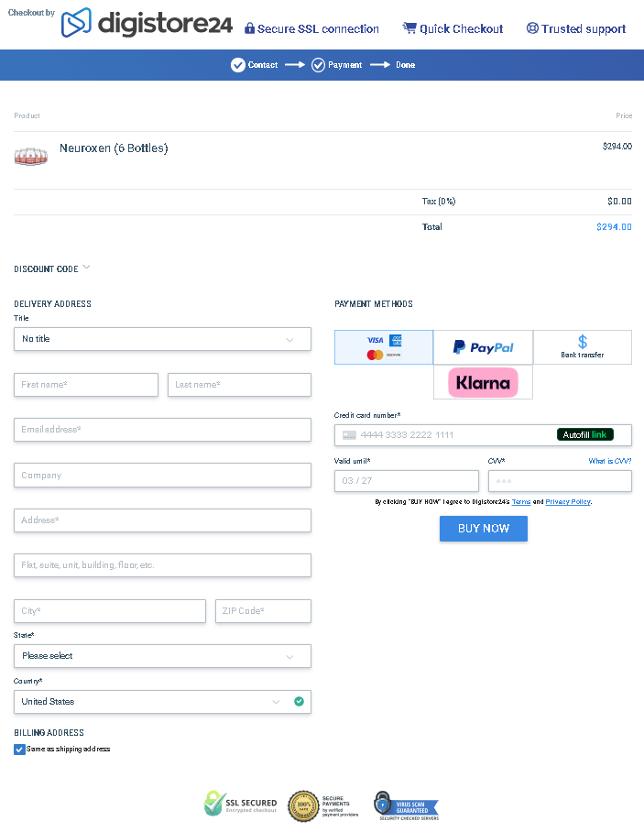
Task: Click the Tax (0%) label
Action: click(439, 201)
